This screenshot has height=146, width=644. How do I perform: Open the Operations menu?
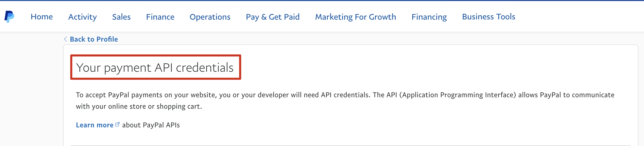[x=210, y=17]
